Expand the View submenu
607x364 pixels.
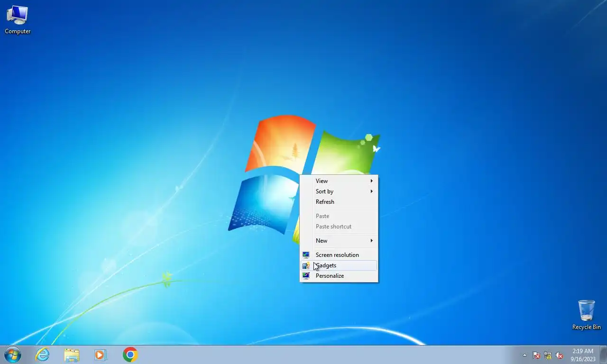click(x=339, y=181)
